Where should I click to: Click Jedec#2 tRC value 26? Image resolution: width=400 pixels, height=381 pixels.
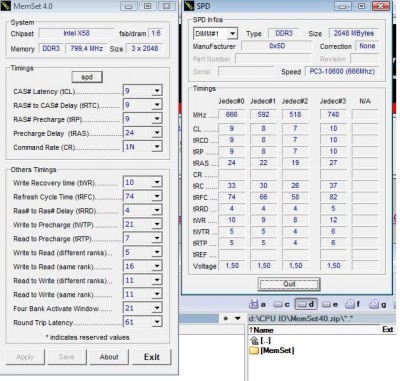[x=295, y=185]
